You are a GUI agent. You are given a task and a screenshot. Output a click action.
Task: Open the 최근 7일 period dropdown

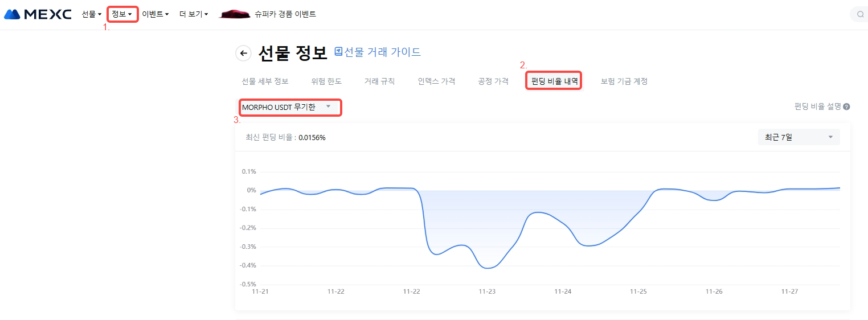(799, 137)
